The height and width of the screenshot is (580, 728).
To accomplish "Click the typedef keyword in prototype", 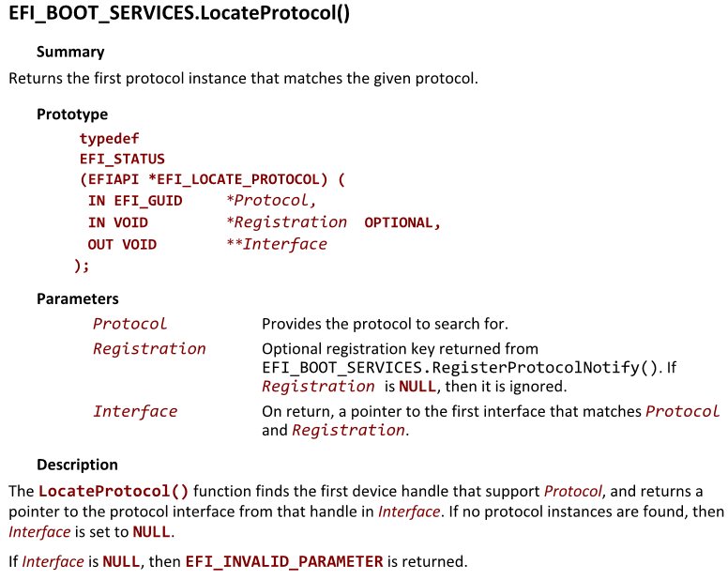I will 109,138.
